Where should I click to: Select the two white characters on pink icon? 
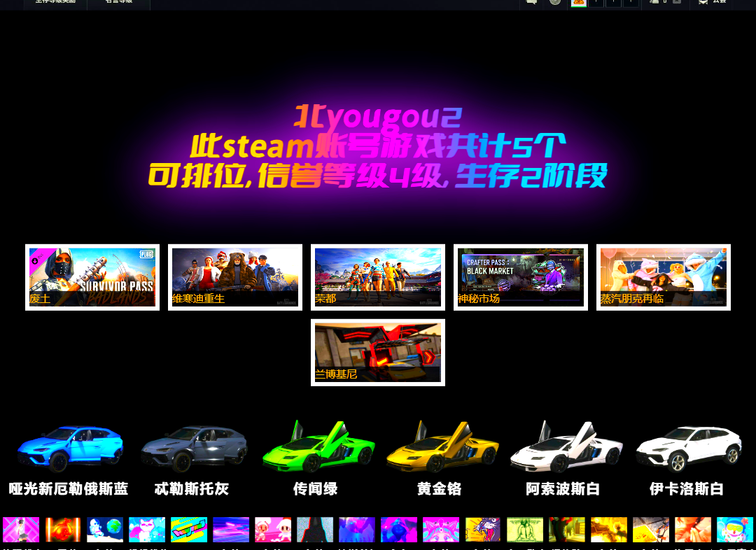(x=273, y=530)
